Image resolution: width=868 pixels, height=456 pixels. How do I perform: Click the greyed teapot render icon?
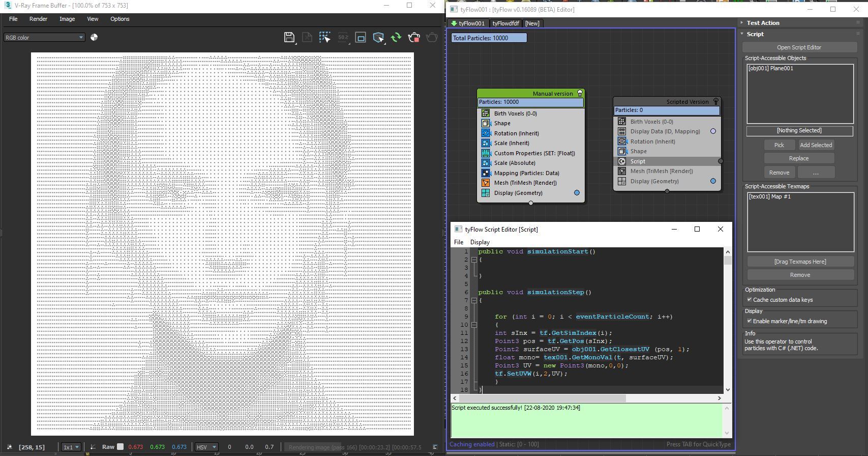point(432,37)
